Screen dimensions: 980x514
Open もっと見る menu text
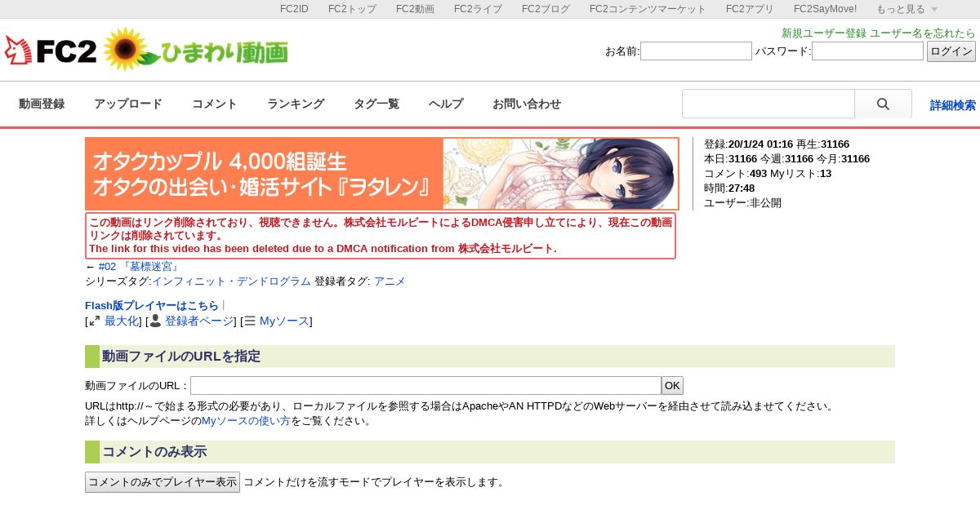(x=901, y=9)
